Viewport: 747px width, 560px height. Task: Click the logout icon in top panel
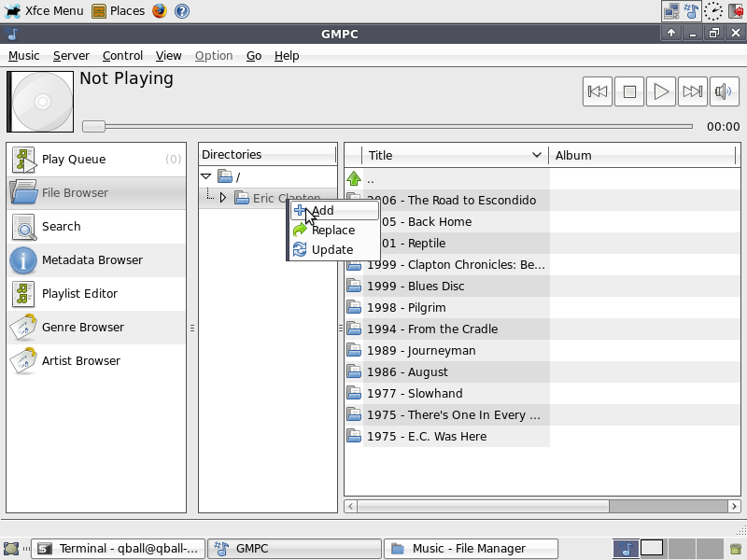[737, 10]
